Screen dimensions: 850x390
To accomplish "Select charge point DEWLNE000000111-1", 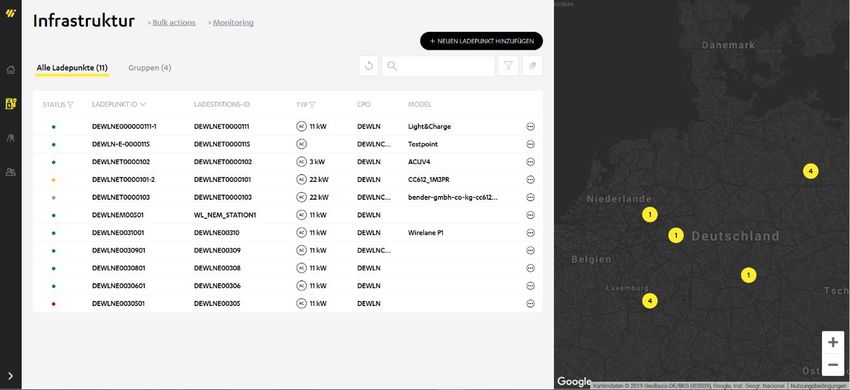I will point(124,126).
